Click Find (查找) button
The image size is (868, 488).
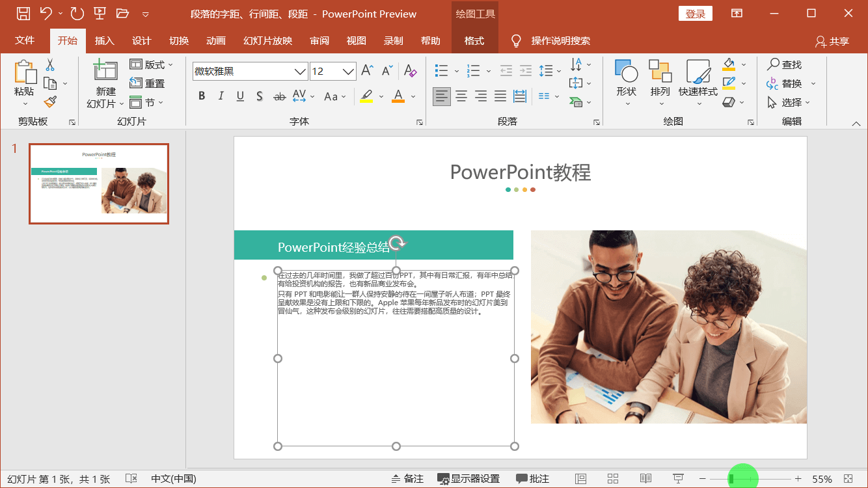click(x=785, y=64)
